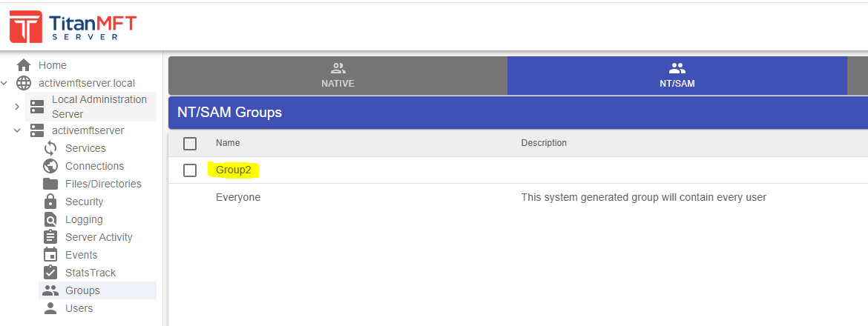Click the Files/Directories folder icon
This screenshot has width=868, height=326.
[x=50, y=184]
